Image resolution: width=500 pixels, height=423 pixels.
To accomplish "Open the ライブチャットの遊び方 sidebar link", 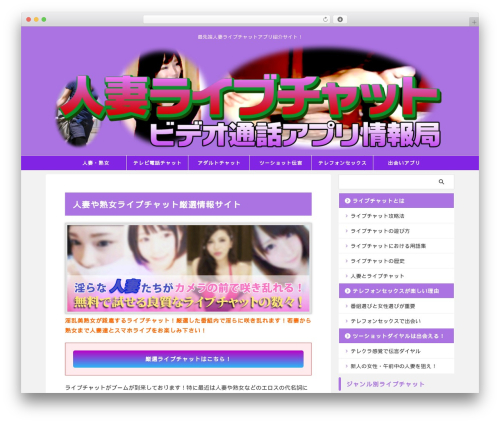I will [x=396, y=231].
